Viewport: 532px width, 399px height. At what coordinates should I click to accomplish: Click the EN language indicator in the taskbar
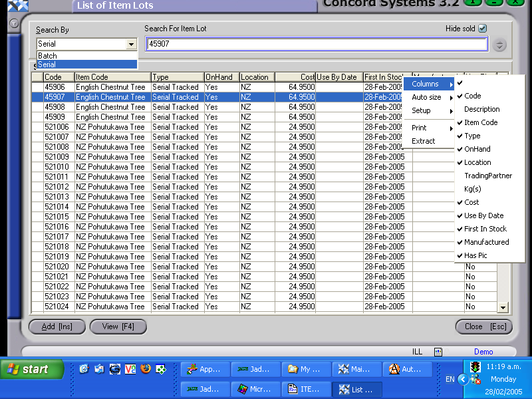[x=450, y=378]
